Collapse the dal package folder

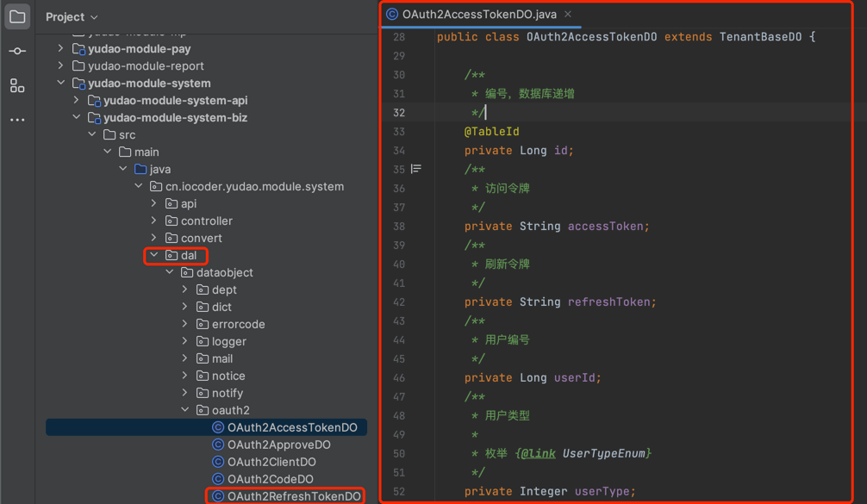coord(154,255)
